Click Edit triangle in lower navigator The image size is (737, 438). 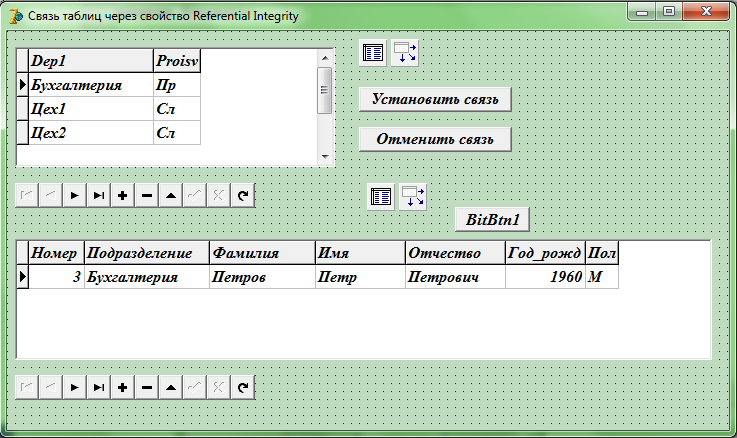point(171,387)
